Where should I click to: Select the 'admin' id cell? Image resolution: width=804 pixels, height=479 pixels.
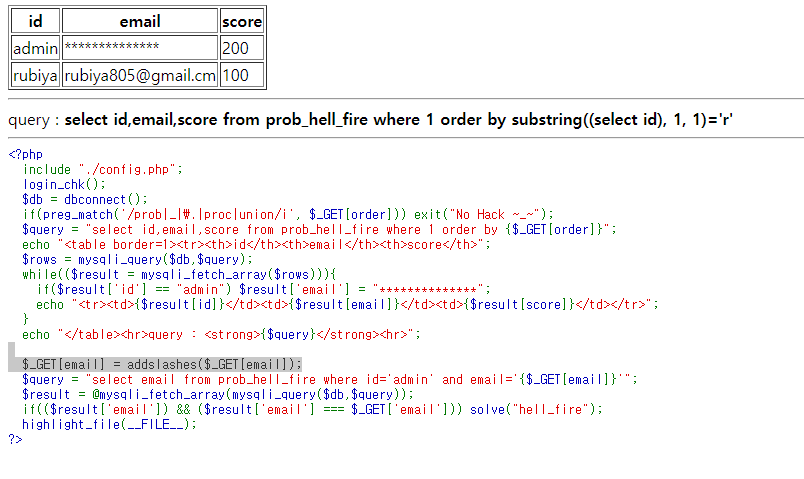click(x=35, y=48)
